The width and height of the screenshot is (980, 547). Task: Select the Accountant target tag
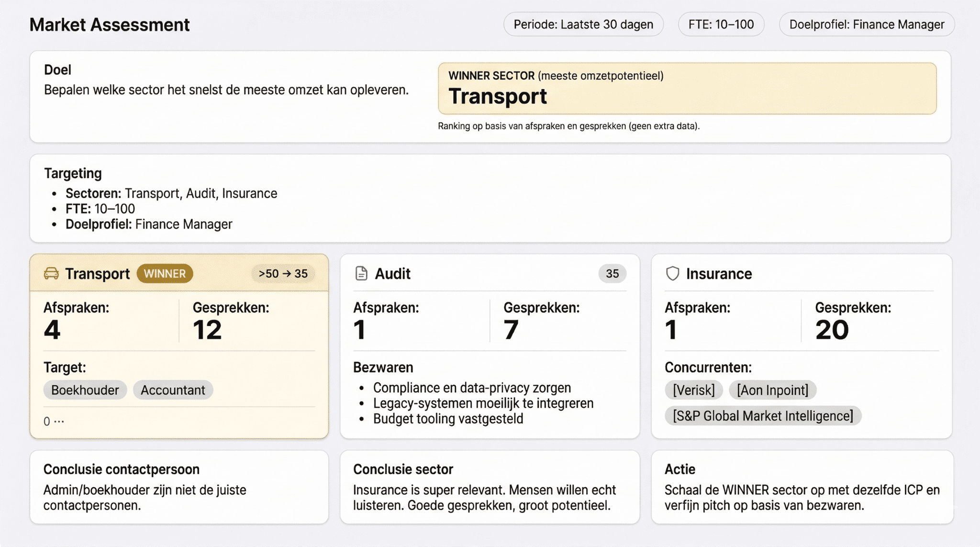pos(173,390)
